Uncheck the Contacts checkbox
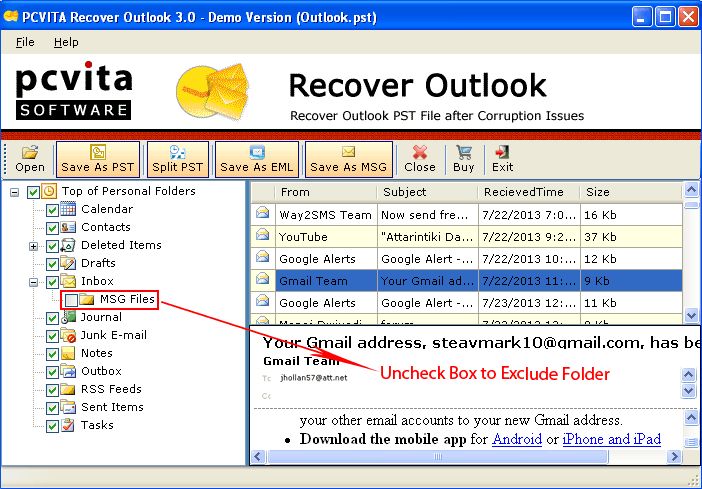The image size is (702, 489). [52, 228]
